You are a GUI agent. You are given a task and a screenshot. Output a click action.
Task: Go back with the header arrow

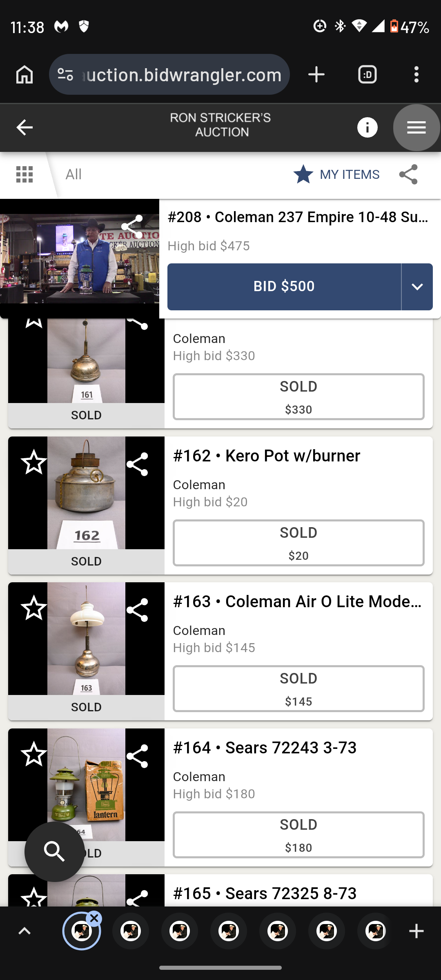[24, 127]
